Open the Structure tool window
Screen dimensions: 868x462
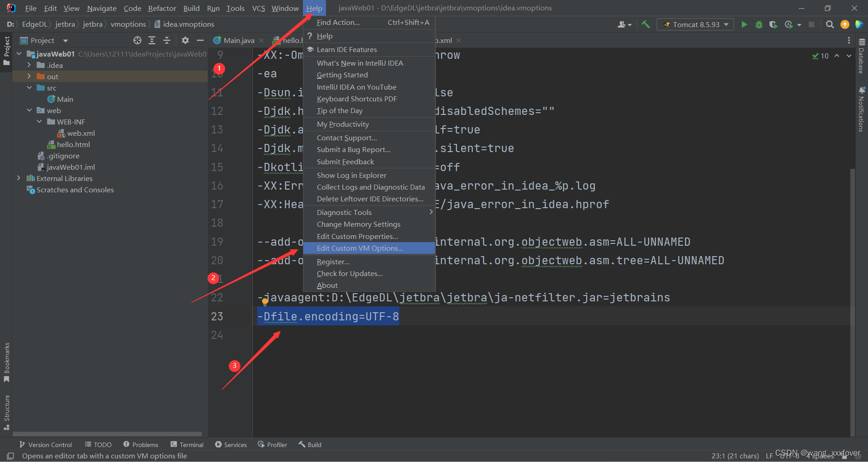tap(7, 412)
